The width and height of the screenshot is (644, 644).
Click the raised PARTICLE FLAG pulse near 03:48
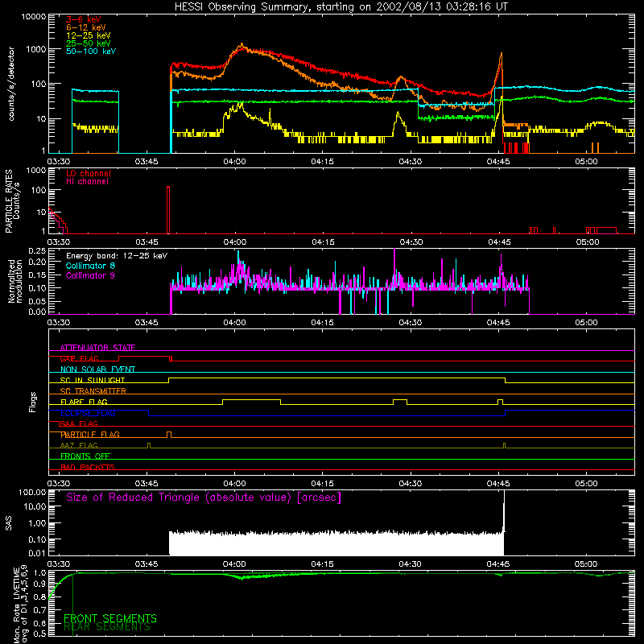tap(169, 435)
